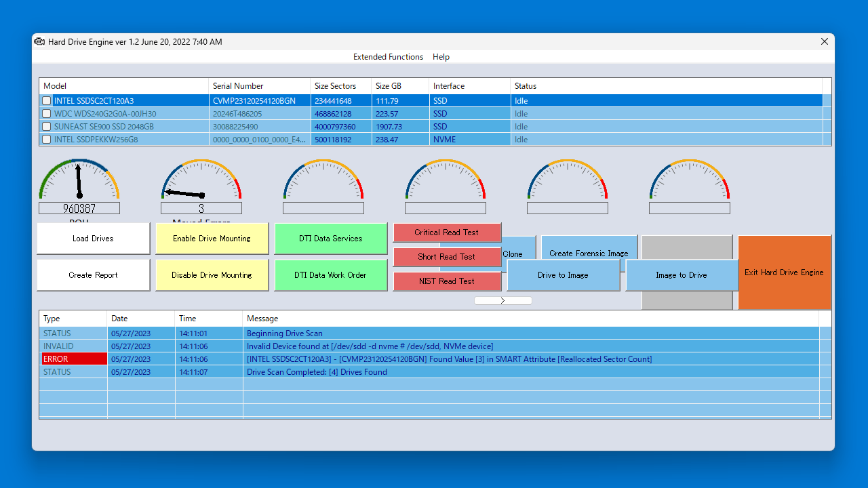Click the red ERROR type cell in the log

pos(73,359)
